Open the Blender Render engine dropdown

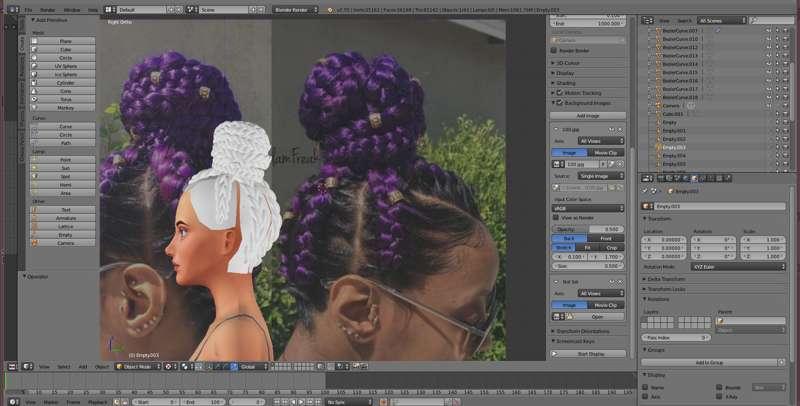pos(295,10)
